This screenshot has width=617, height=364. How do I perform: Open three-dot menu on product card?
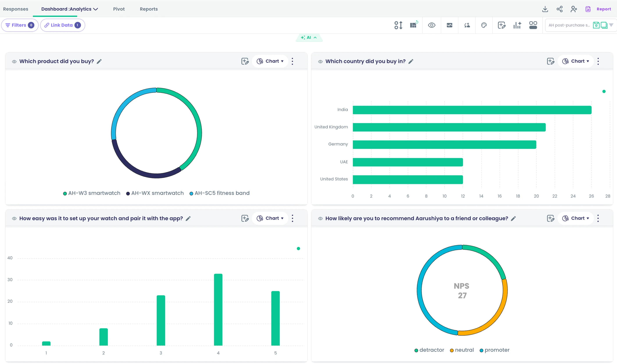(292, 61)
